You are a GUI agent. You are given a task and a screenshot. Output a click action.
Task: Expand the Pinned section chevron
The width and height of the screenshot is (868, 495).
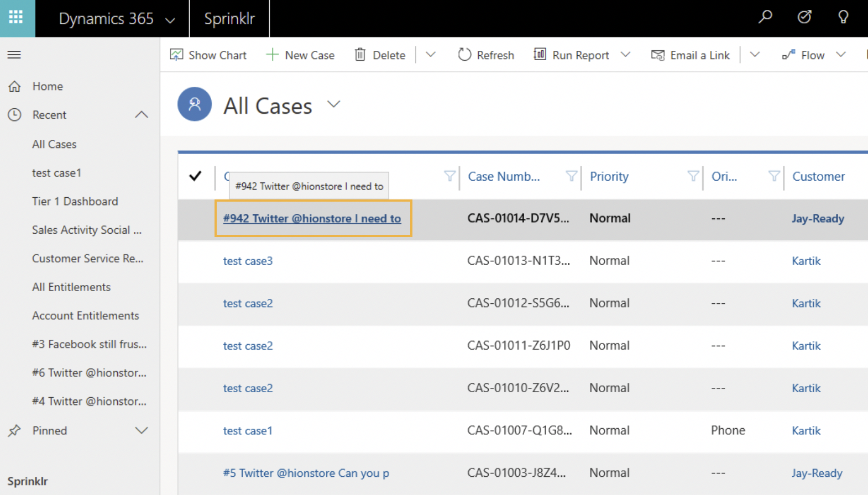[x=142, y=430]
